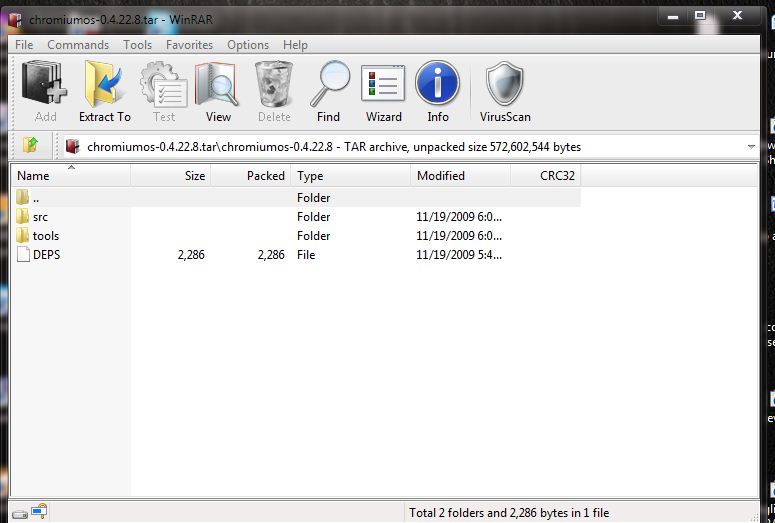Image resolution: width=775 pixels, height=523 pixels.
Task: Click the Add archive toolbar icon
Action: [44, 83]
